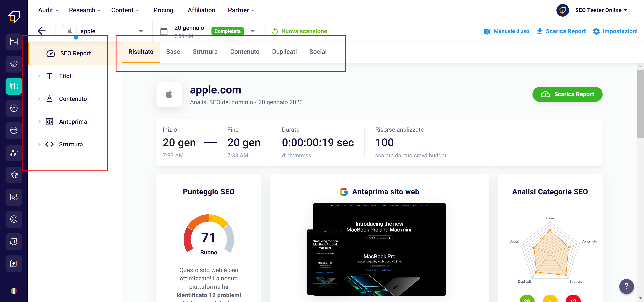Open the person cards sidebar tool

click(14, 241)
